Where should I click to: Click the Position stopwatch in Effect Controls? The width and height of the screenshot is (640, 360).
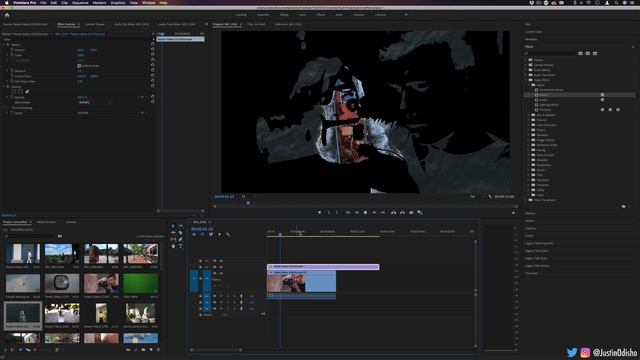[12, 50]
